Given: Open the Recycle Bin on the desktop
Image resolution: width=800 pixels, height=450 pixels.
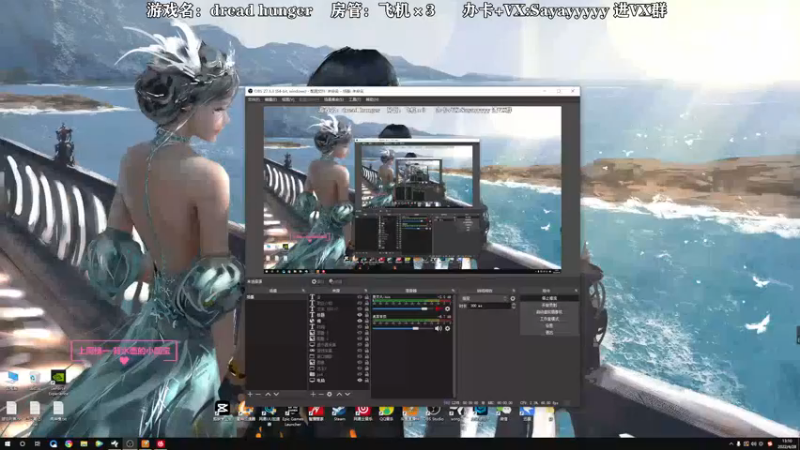Looking at the screenshot, I should coord(35,380).
